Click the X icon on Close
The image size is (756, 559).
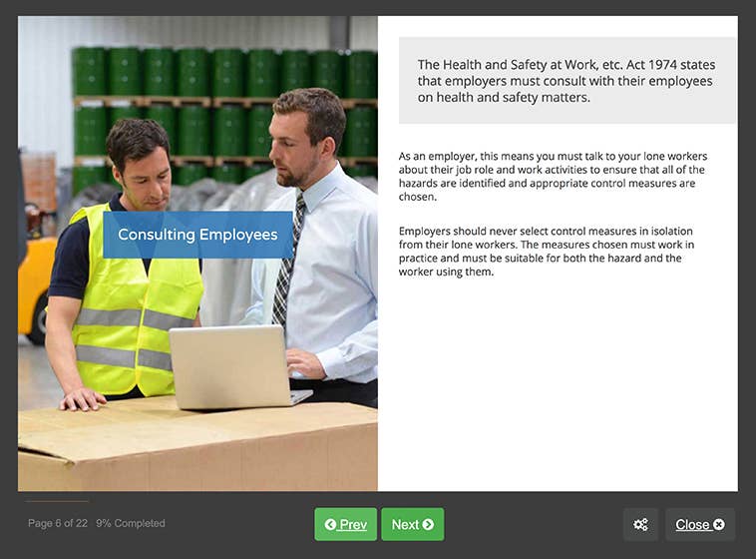coord(718,525)
